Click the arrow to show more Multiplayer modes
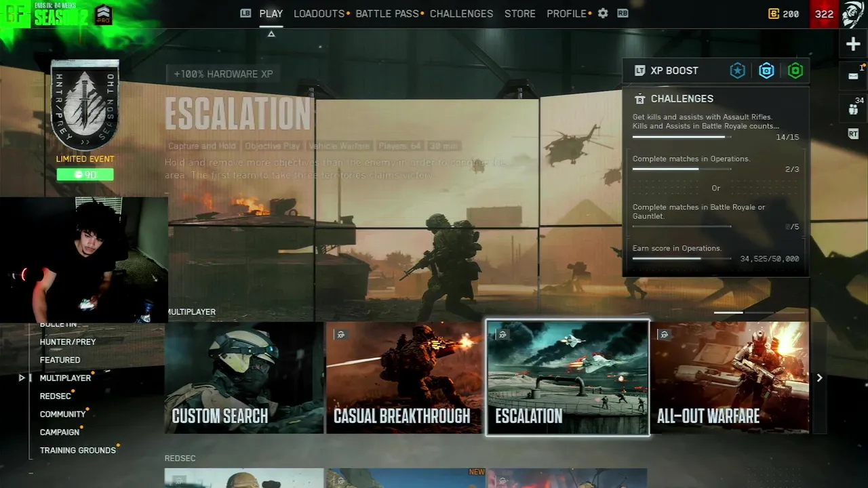Screen dimensions: 868x488 (x=819, y=378)
